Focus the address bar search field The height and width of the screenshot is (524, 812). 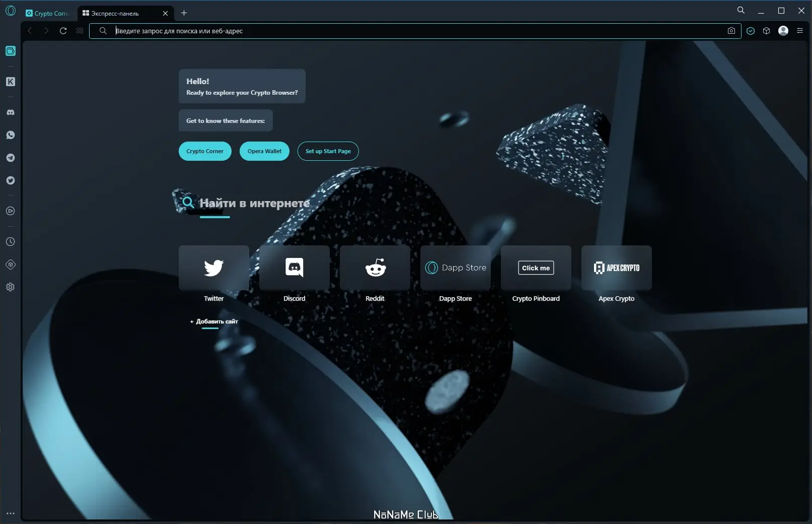coord(415,31)
